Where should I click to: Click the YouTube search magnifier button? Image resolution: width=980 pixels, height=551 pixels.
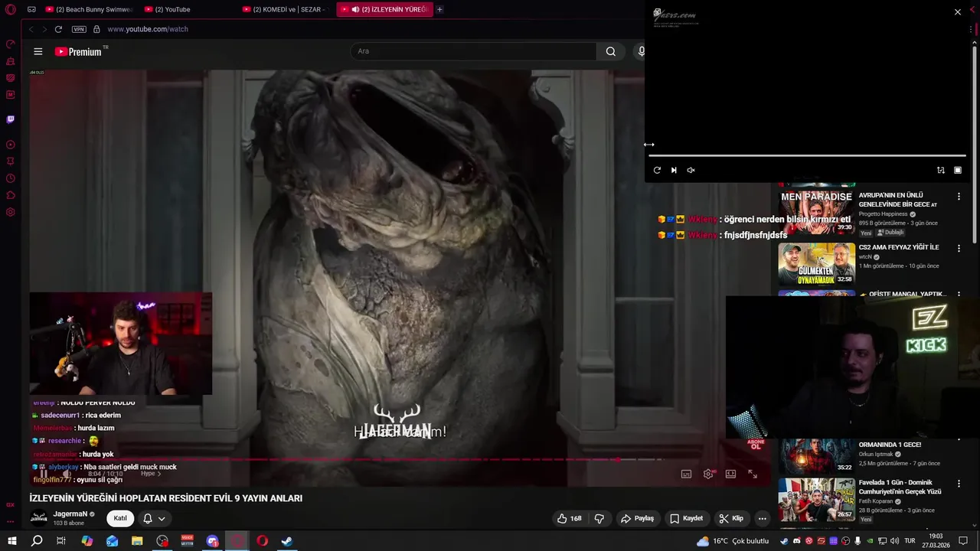coord(610,51)
